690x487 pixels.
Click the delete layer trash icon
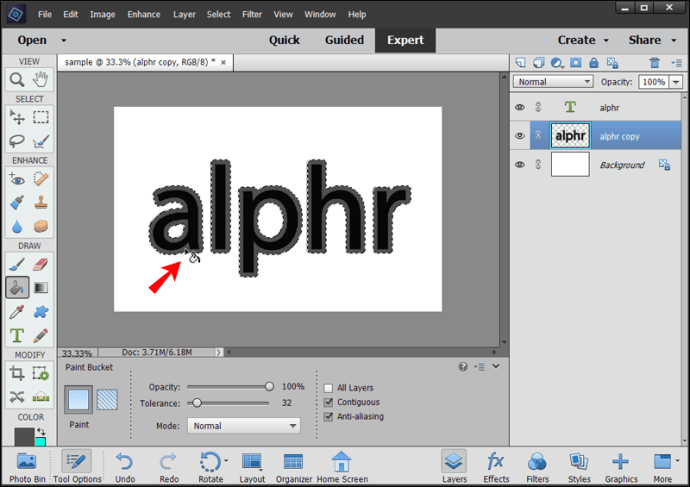(x=654, y=63)
